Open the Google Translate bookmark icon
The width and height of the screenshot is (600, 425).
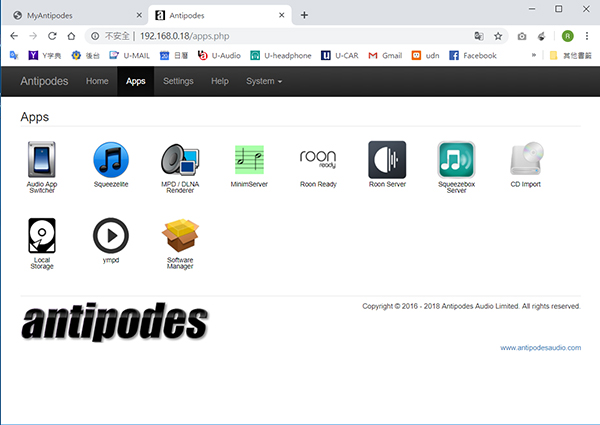(x=14, y=55)
